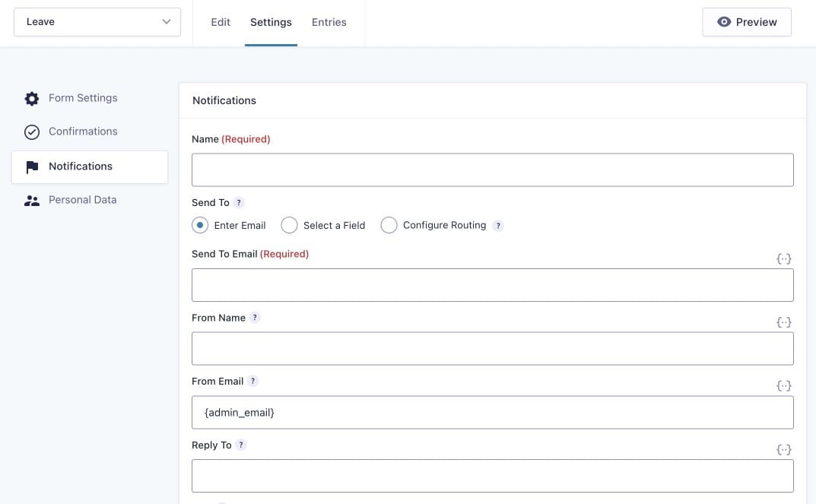Open merge tags for Send To Email
This screenshot has width=816, height=504.
tap(784, 258)
